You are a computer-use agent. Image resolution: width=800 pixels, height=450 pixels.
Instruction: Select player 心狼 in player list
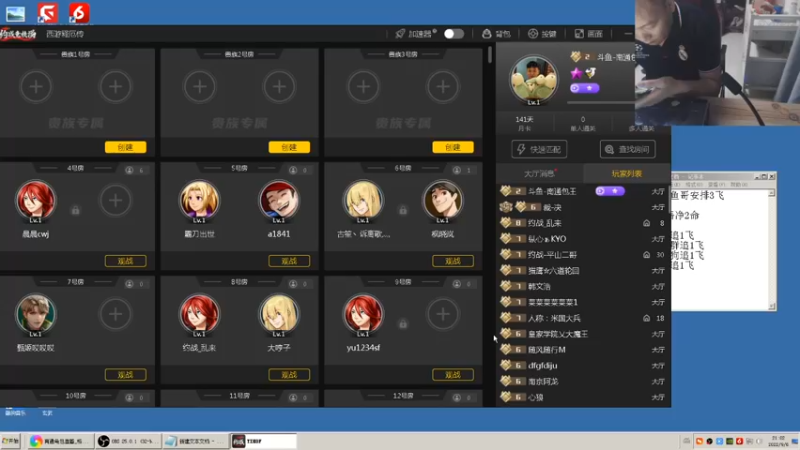coord(583,397)
